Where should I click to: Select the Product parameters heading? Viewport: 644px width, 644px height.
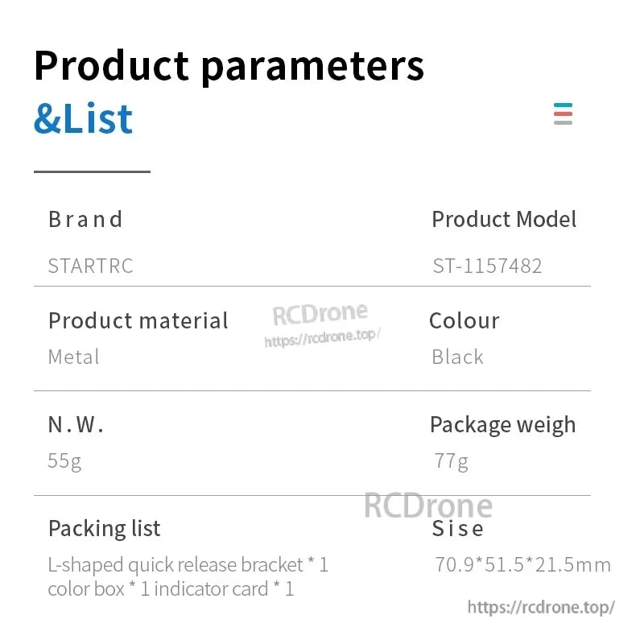click(x=229, y=65)
